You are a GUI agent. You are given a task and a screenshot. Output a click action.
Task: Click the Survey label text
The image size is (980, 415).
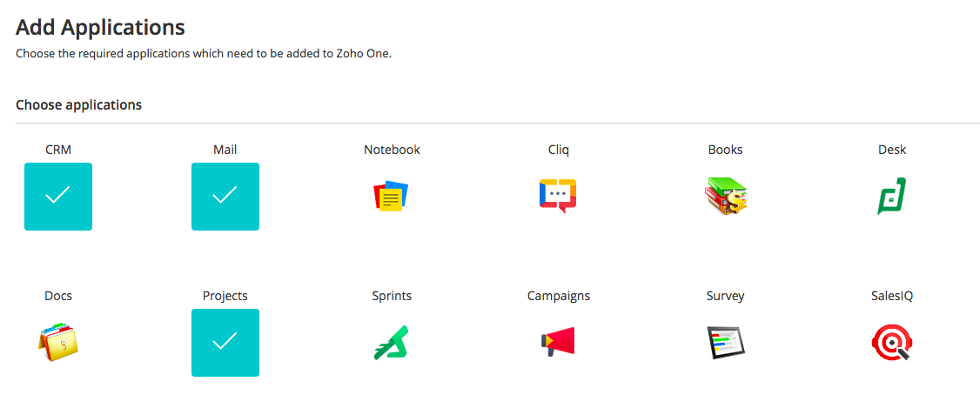pos(726,297)
